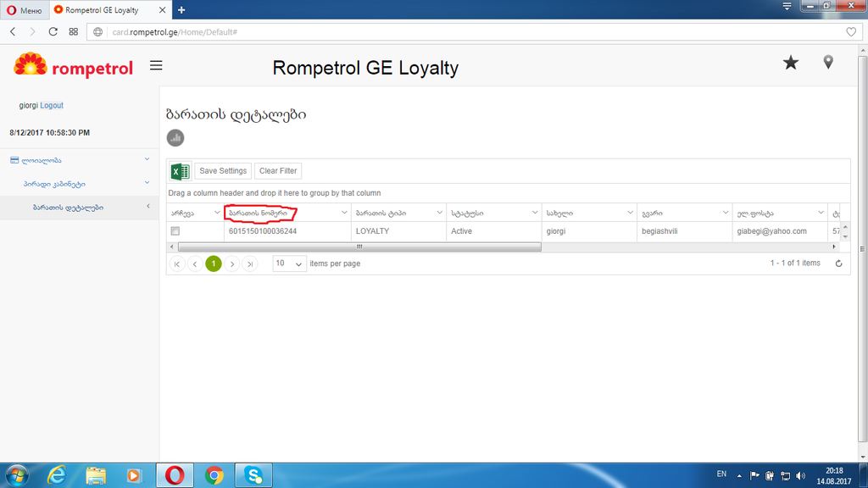Image resolution: width=868 pixels, height=488 pixels.
Task: Open Opera Меню button
Action: (x=25, y=10)
